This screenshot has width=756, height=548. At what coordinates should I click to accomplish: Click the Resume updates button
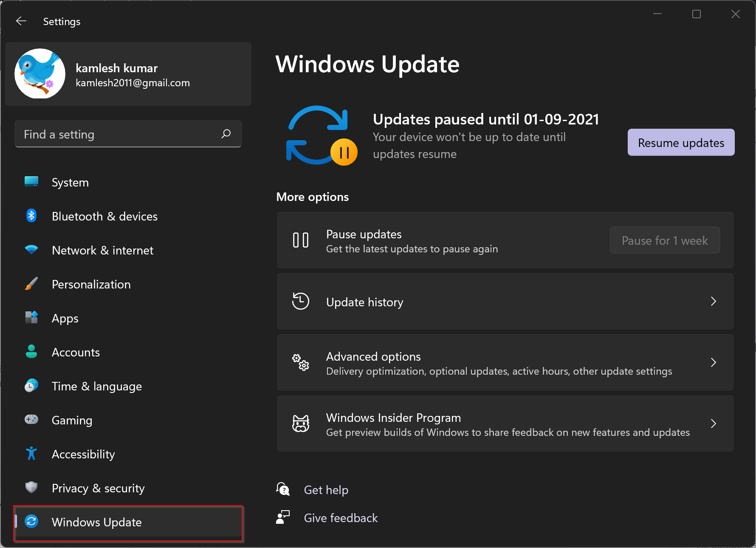[681, 142]
